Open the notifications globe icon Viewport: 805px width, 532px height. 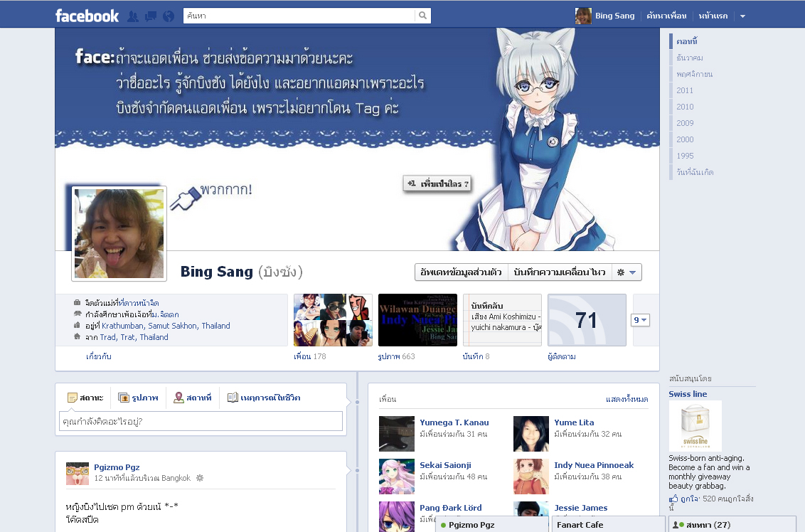pos(169,16)
